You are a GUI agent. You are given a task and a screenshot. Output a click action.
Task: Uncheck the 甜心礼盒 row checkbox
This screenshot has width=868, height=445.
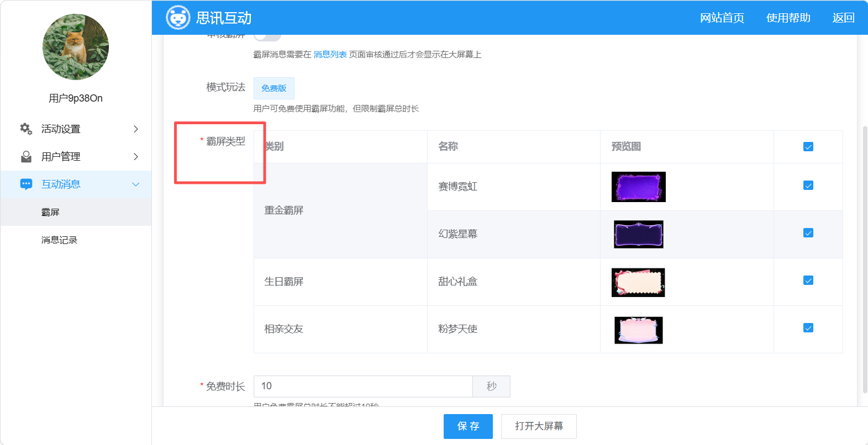808,280
